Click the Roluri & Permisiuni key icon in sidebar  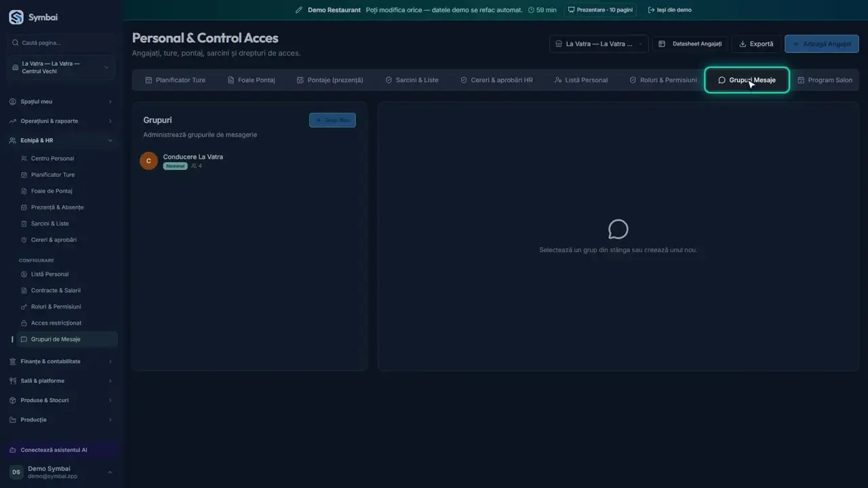pyautogui.click(x=24, y=307)
